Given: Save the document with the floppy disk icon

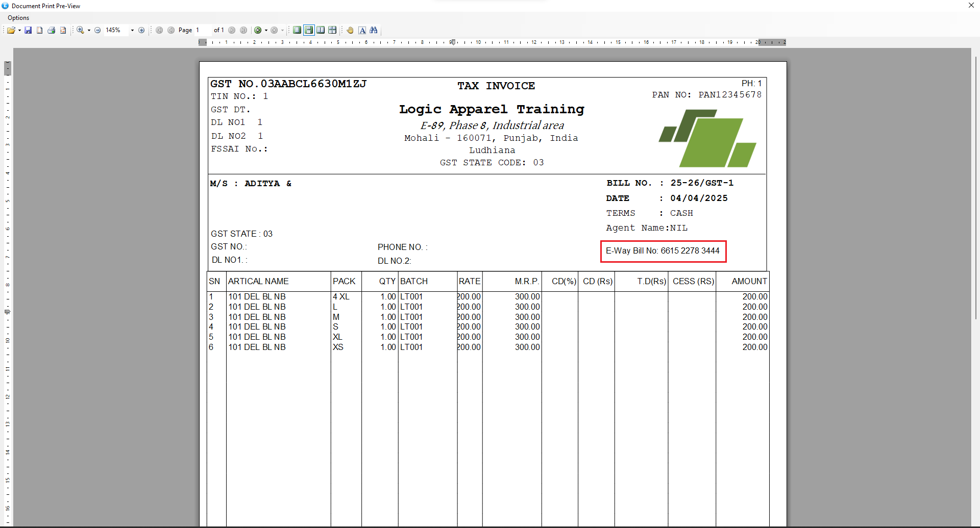Looking at the screenshot, I should (x=28, y=31).
